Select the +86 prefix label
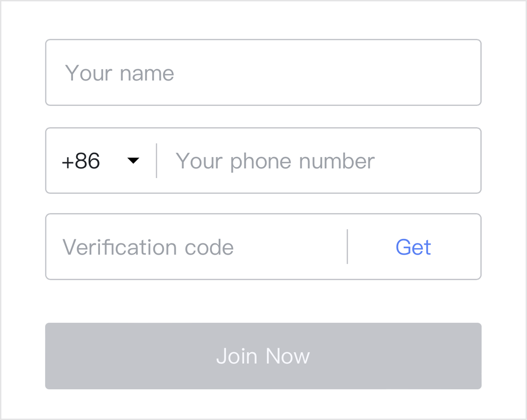The width and height of the screenshot is (527, 420). click(80, 160)
